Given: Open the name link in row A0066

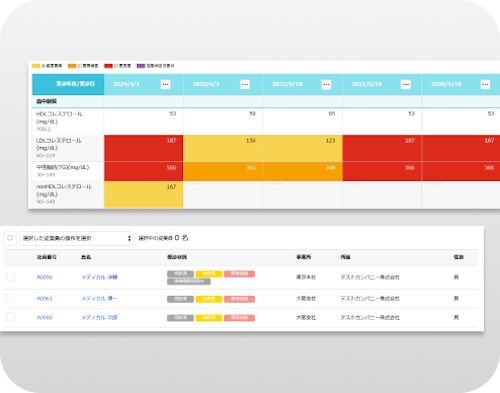Looking at the screenshot, I should pyautogui.click(x=99, y=317).
